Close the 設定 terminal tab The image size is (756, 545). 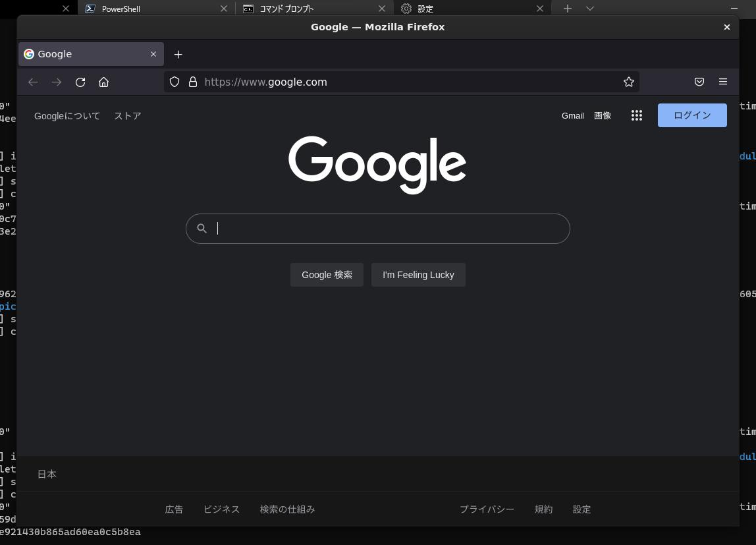(540, 9)
